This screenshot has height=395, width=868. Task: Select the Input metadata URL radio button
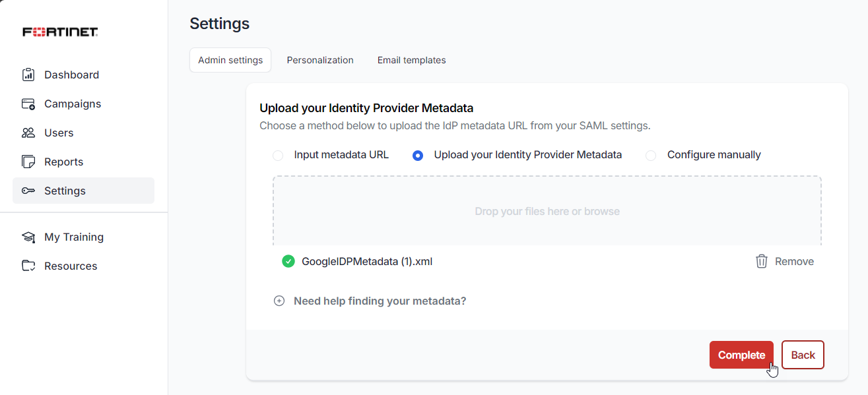pos(278,156)
